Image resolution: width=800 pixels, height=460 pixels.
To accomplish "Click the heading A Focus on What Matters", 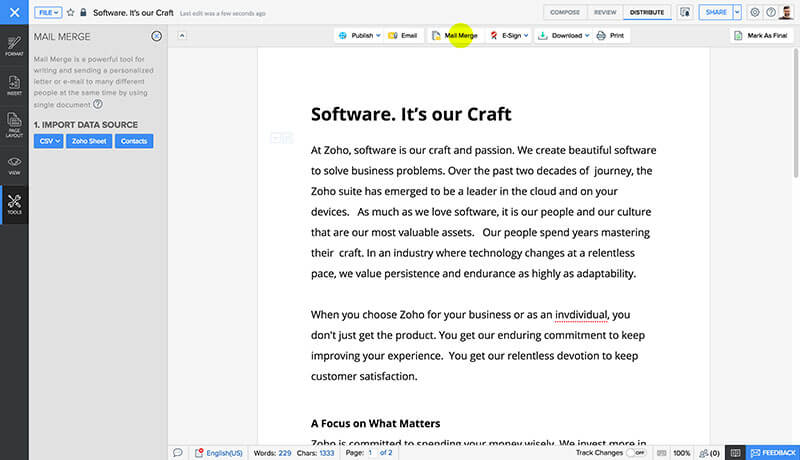I will [x=376, y=423].
